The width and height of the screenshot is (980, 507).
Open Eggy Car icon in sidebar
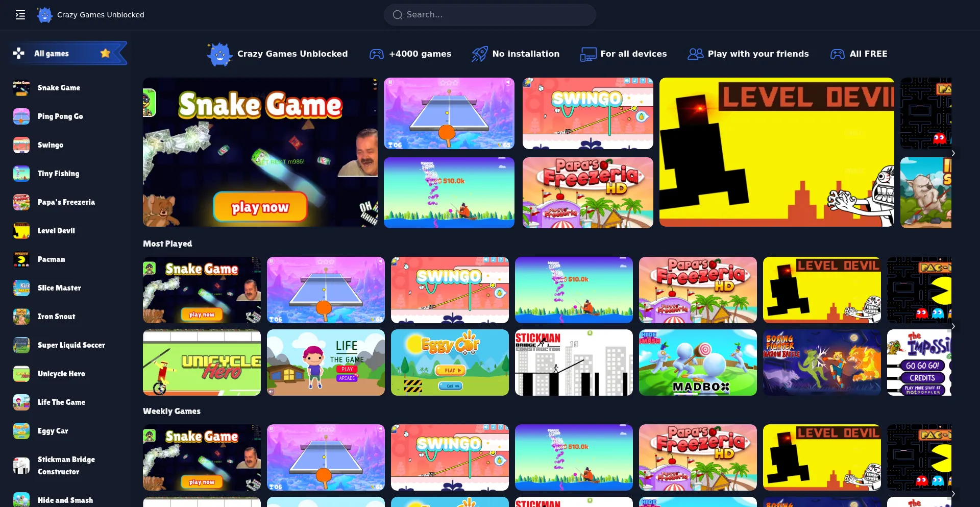pos(21,431)
